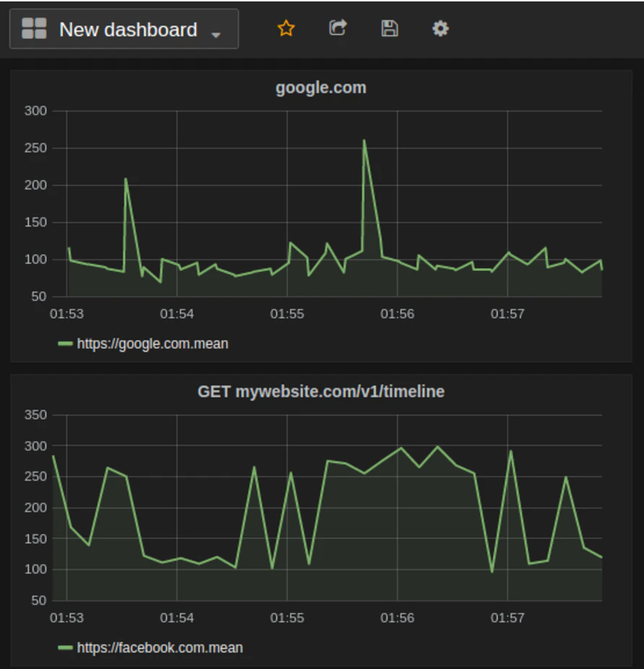
Task: Star this dashboard as favorite
Action: tap(286, 28)
